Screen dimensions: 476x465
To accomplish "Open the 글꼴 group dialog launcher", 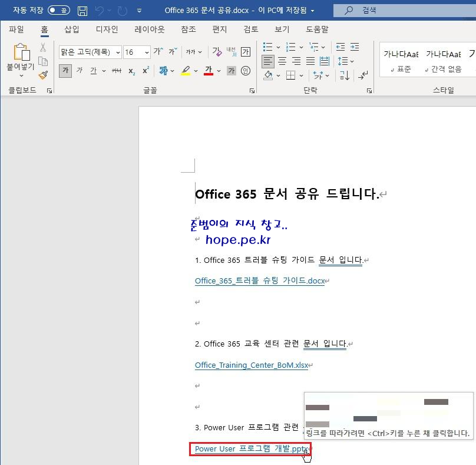I will 252,91.
